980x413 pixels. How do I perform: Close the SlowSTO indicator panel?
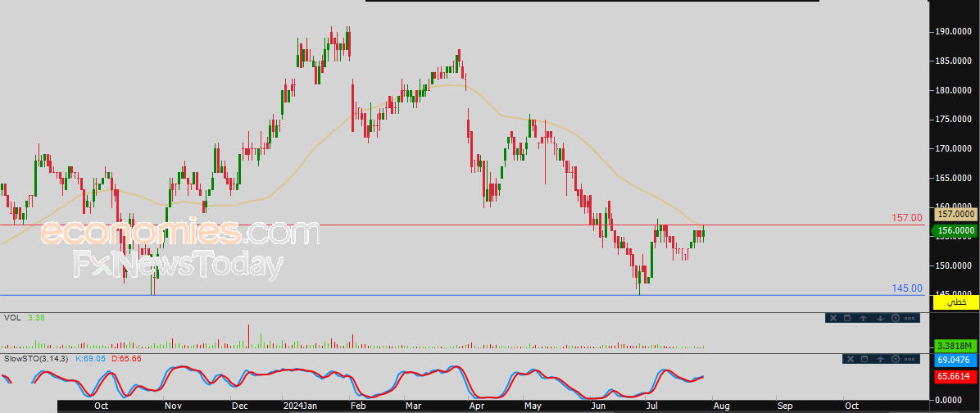tap(851, 359)
